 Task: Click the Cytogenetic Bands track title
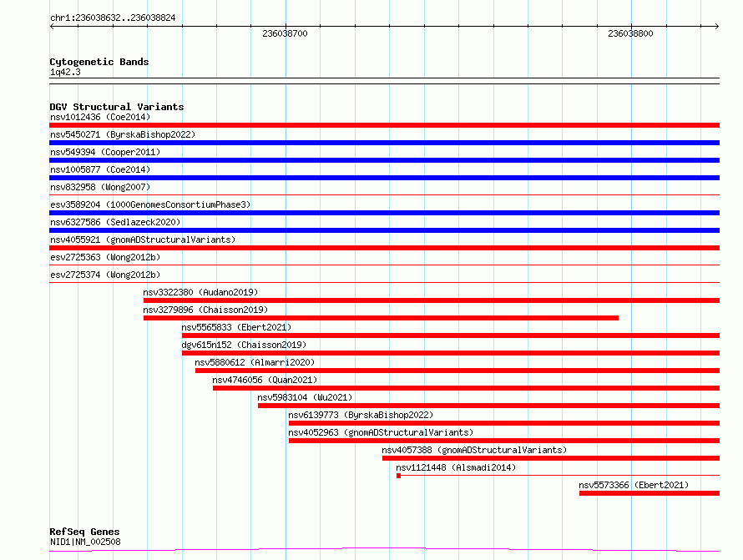[x=99, y=62]
